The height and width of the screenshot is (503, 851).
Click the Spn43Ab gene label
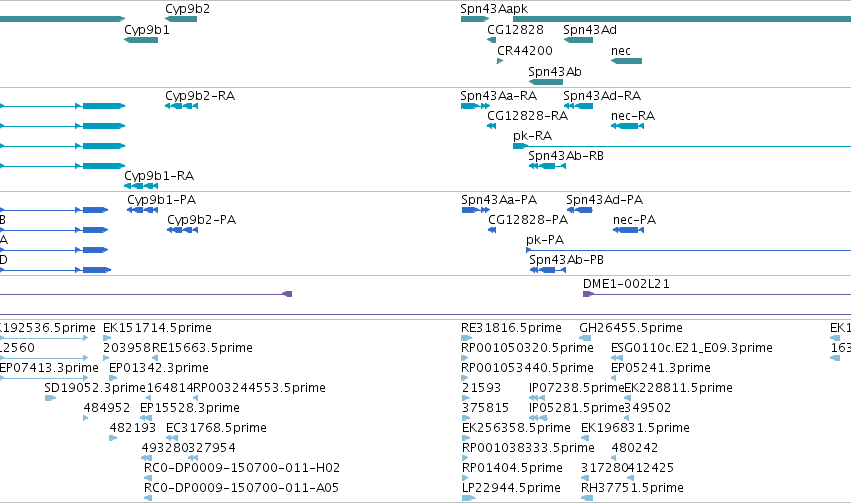tap(555, 72)
